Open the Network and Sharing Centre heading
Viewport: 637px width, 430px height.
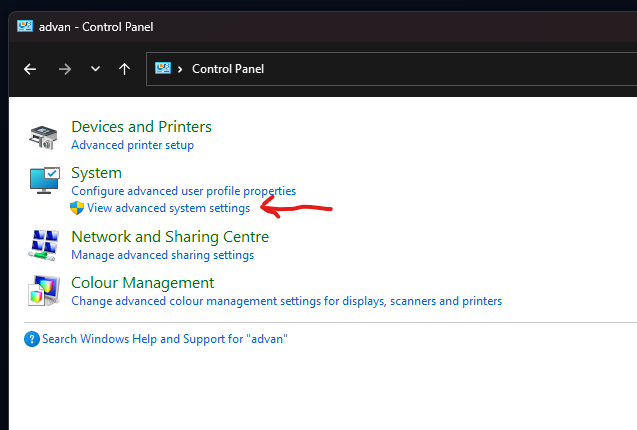point(170,237)
